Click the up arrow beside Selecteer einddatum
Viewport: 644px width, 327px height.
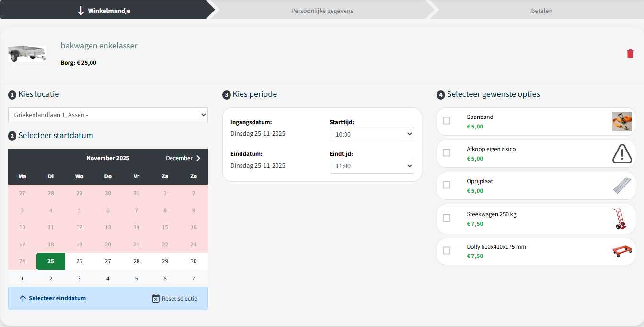point(23,298)
